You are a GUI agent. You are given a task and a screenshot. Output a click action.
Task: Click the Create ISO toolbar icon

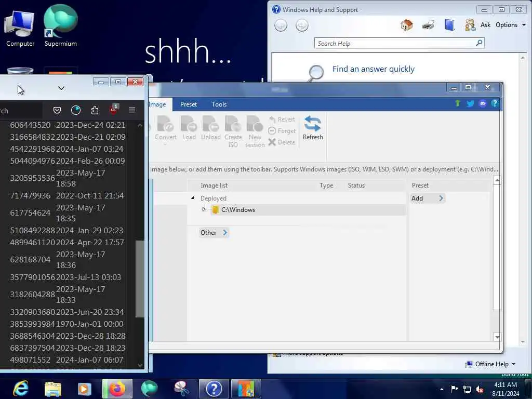pyautogui.click(x=233, y=131)
